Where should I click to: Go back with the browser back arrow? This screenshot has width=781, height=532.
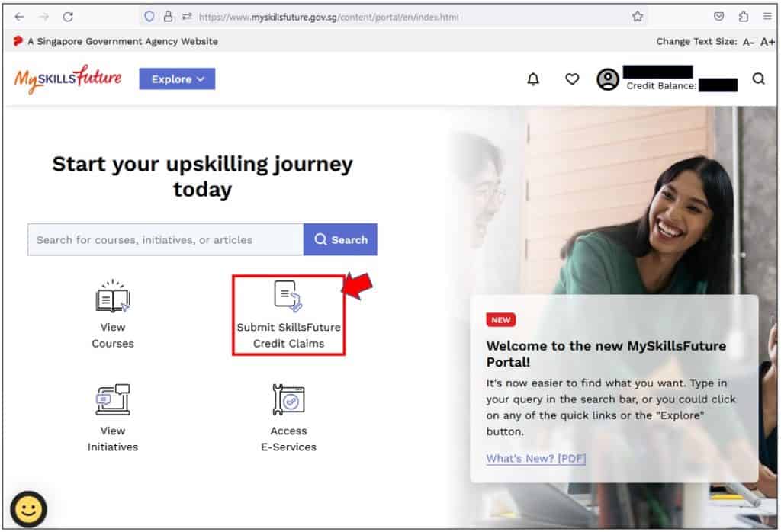coord(19,17)
